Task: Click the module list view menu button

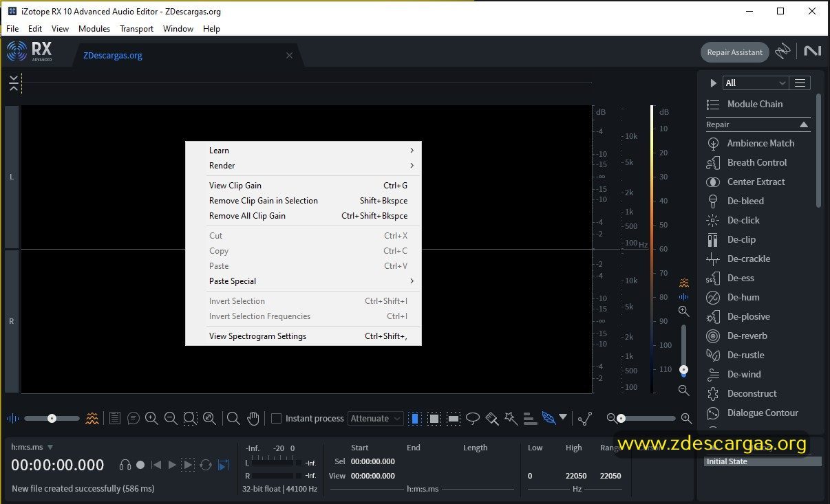Action: [800, 83]
